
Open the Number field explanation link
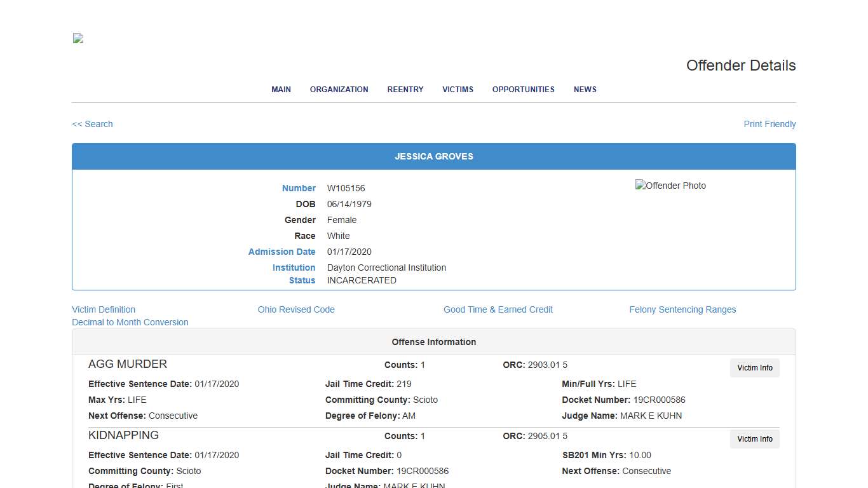click(299, 188)
